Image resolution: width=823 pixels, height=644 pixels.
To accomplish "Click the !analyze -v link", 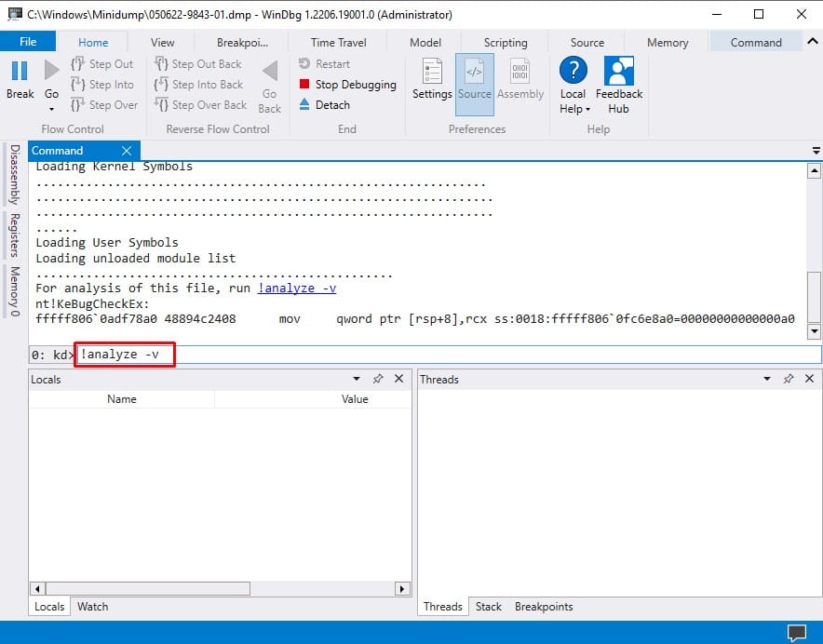I will [297, 288].
